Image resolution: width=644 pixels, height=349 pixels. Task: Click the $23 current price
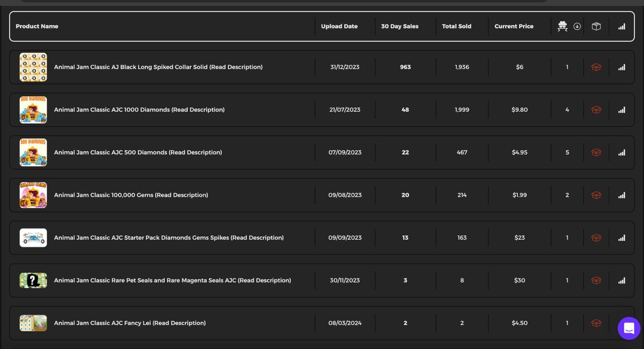(520, 238)
